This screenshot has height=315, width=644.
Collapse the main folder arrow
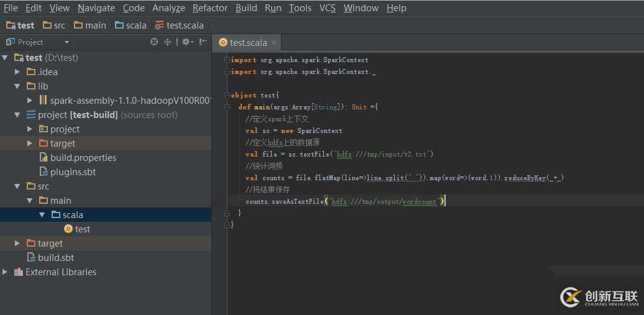pyautogui.click(x=30, y=201)
